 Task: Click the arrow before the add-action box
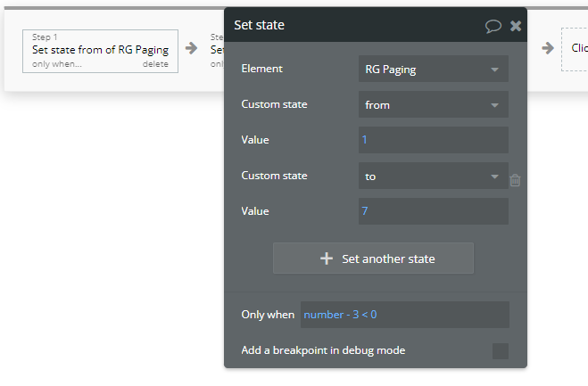tap(548, 48)
